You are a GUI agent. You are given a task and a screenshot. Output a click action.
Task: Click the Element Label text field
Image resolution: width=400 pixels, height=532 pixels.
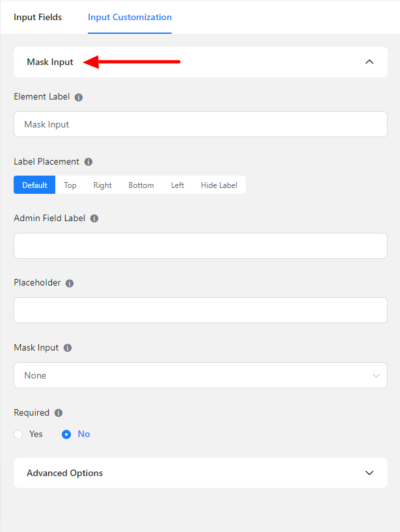click(200, 124)
